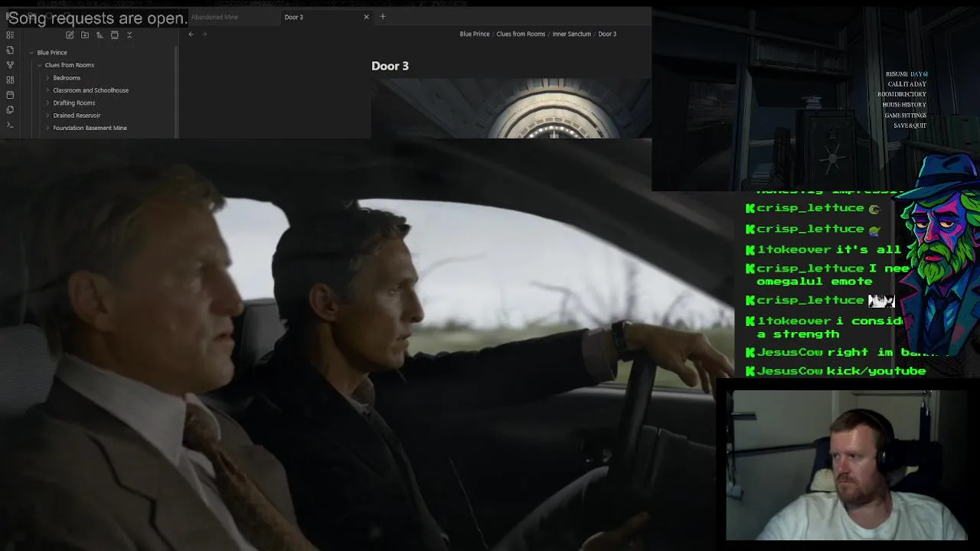Create a new note icon
Screen dimensions: 980x551
point(70,34)
